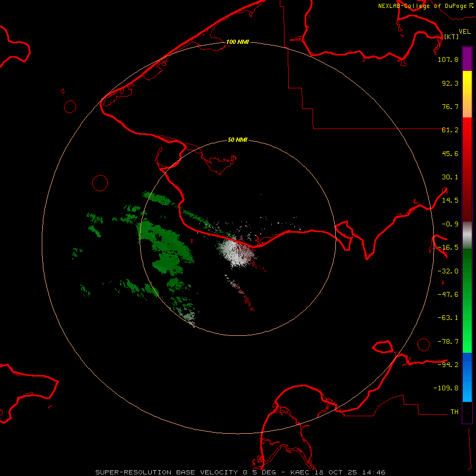Click the white-gray radar echo near center
Screen dimensions: 476x476
[x=236, y=253]
